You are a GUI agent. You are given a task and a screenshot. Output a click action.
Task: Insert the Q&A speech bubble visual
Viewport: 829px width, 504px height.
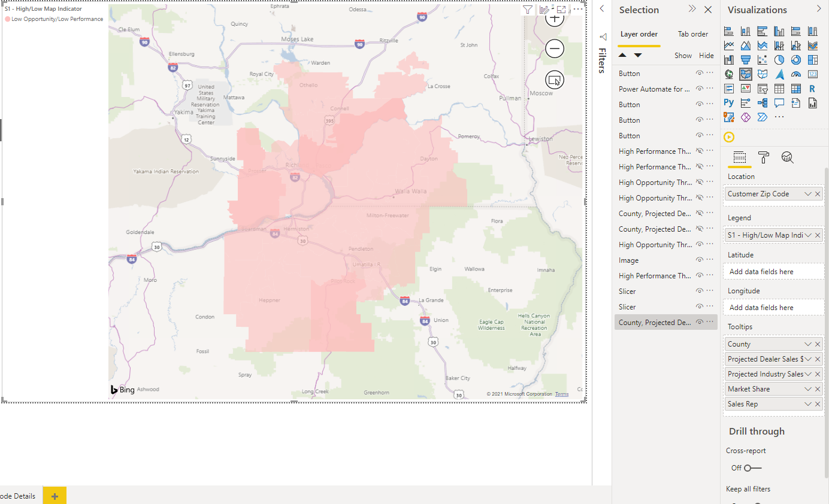click(x=779, y=103)
